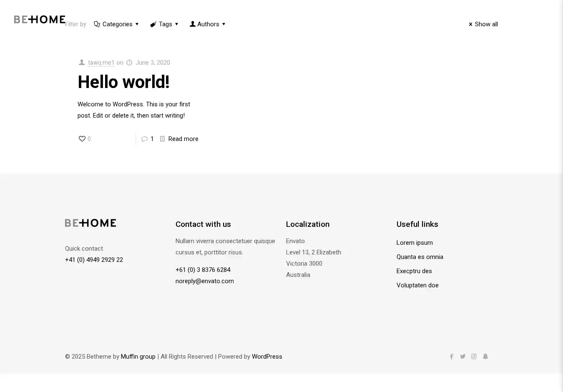Click the BeHome logo in header
The width and height of the screenshot is (563, 392).
tap(40, 20)
